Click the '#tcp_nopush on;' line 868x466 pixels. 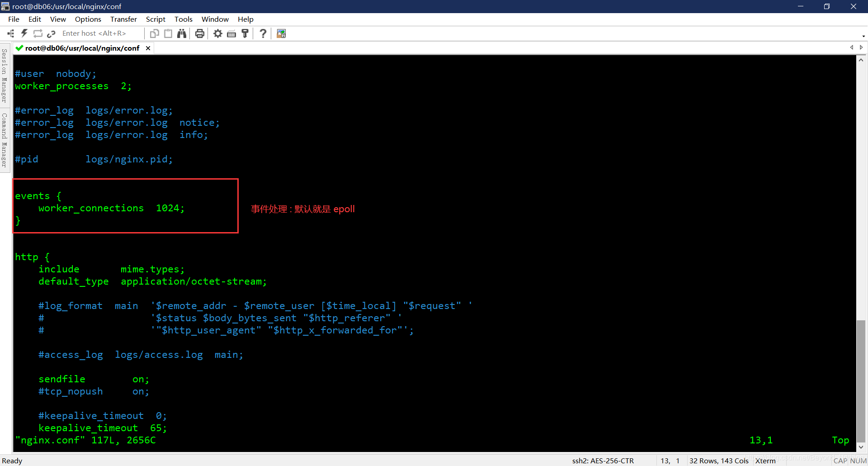[x=94, y=391]
